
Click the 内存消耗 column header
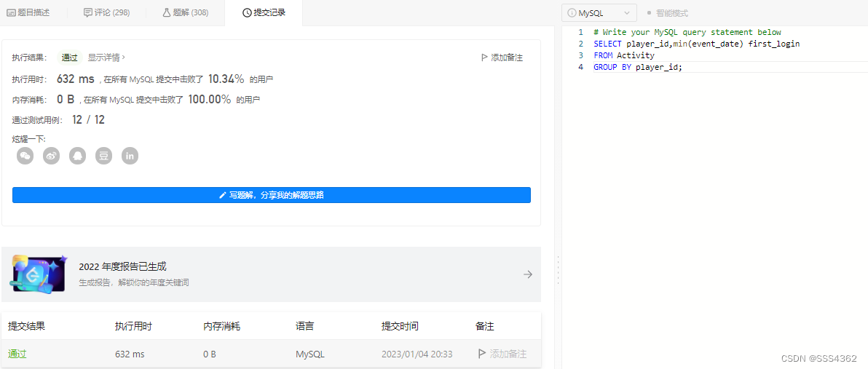point(221,326)
